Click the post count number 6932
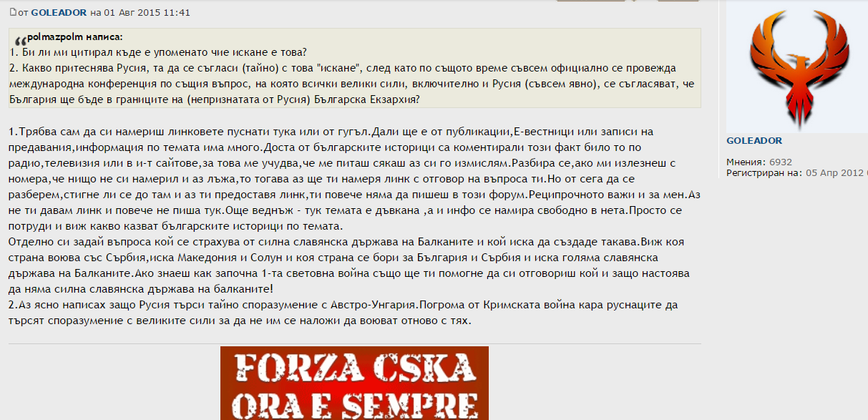The width and height of the screenshot is (868, 420). coord(781,162)
